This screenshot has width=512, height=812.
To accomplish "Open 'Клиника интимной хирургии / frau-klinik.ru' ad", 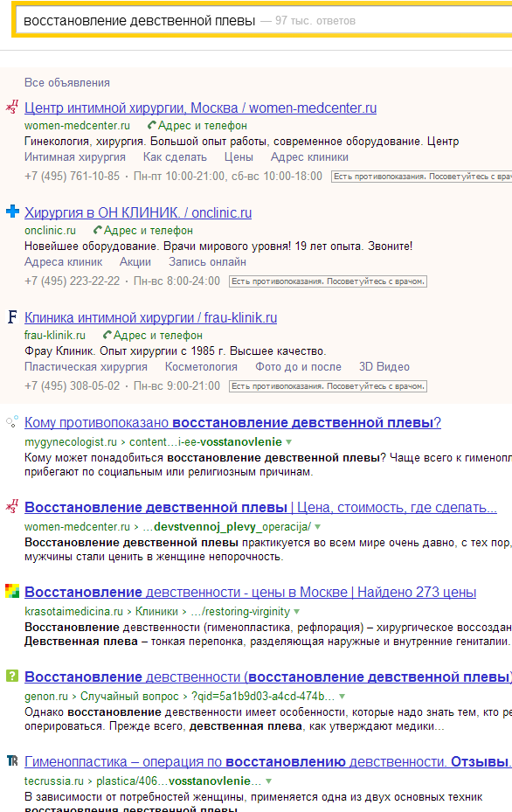I will coord(150,317).
